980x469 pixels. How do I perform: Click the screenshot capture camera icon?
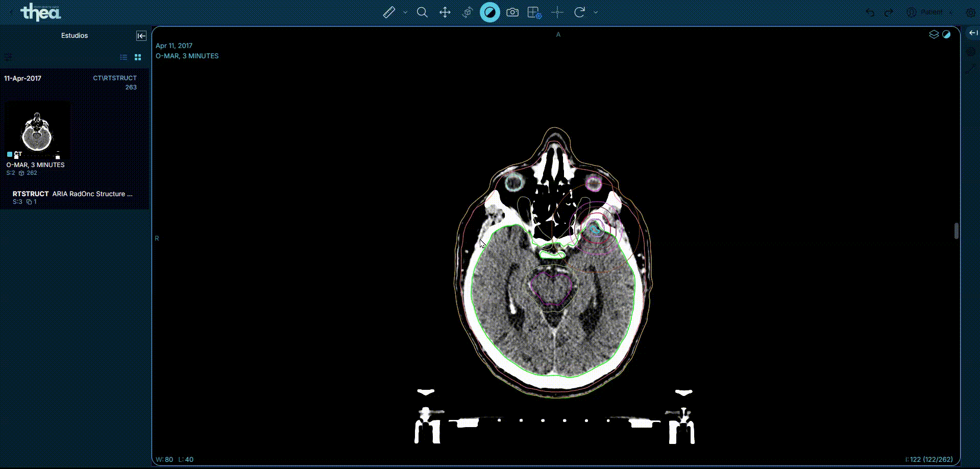[512, 12]
